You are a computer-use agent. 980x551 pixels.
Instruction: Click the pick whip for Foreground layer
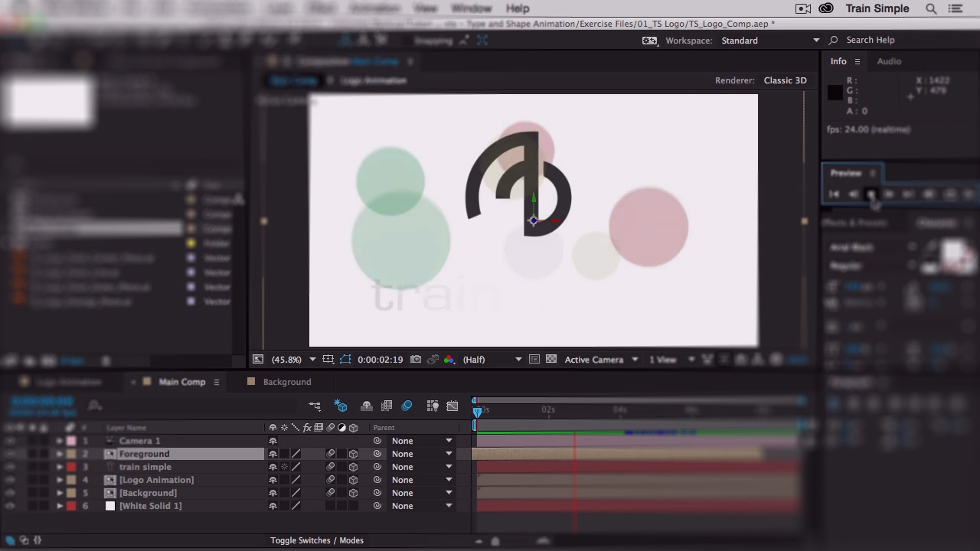pyautogui.click(x=377, y=454)
